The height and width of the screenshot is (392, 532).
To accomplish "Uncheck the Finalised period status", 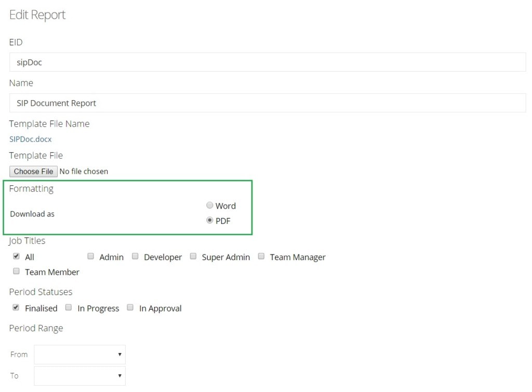I will [16, 307].
